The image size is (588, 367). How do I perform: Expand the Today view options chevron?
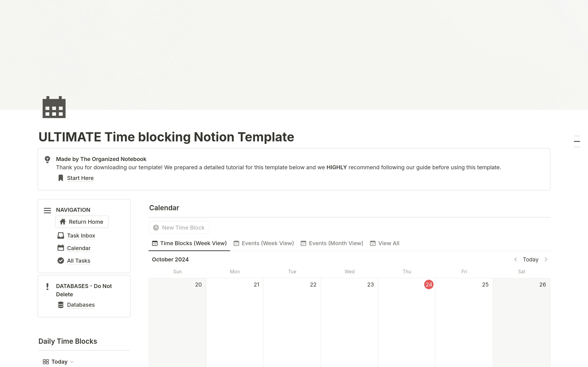pos(71,362)
